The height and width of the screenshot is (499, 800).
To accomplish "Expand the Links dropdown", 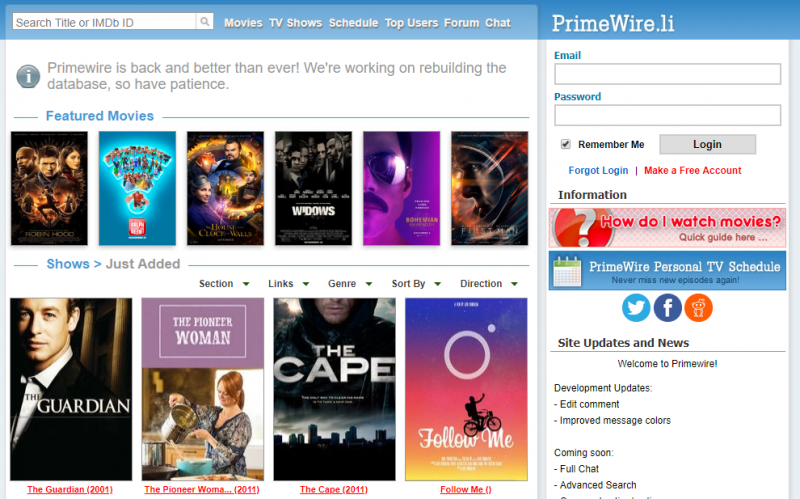I will 289,284.
